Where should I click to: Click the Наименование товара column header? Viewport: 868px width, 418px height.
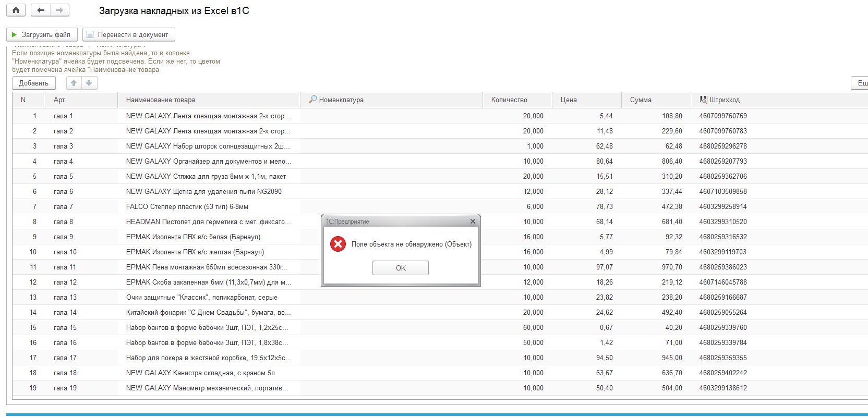point(209,100)
